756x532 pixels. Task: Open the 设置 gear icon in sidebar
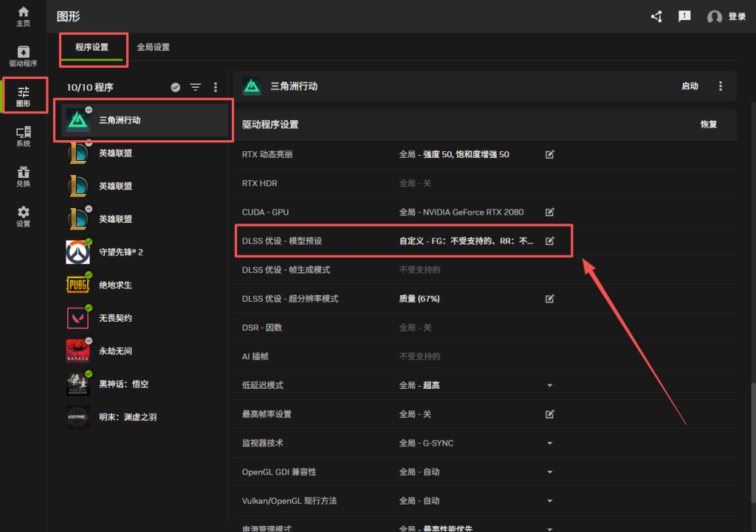click(24, 217)
